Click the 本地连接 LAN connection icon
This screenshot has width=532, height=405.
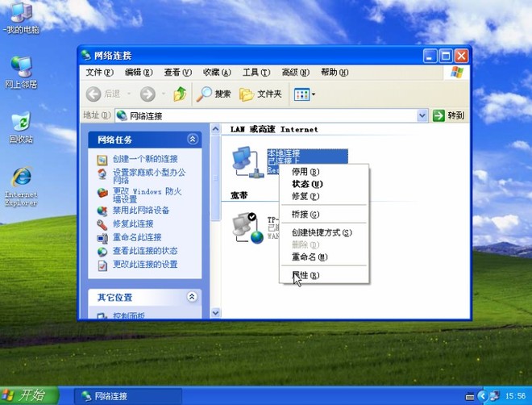tap(247, 162)
